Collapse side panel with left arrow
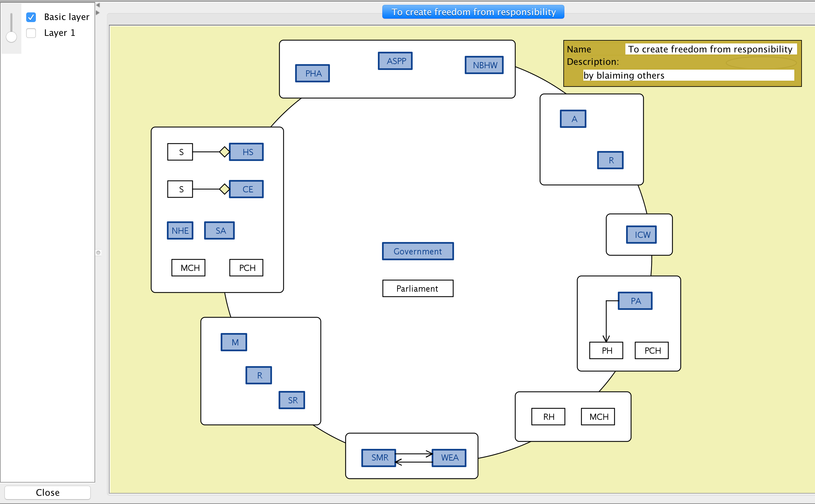Viewport: 815px width, 504px height. (x=98, y=5)
